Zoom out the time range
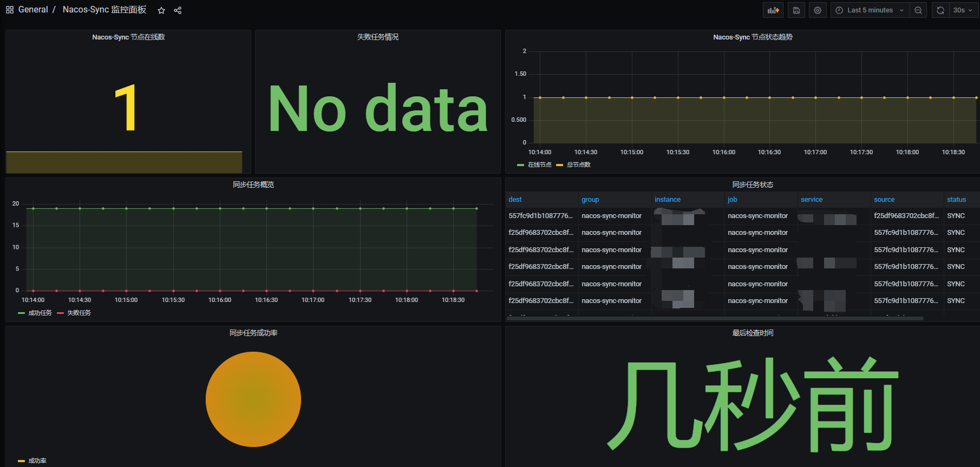Image resolution: width=980 pixels, height=467 pixels. pos(918,10)
